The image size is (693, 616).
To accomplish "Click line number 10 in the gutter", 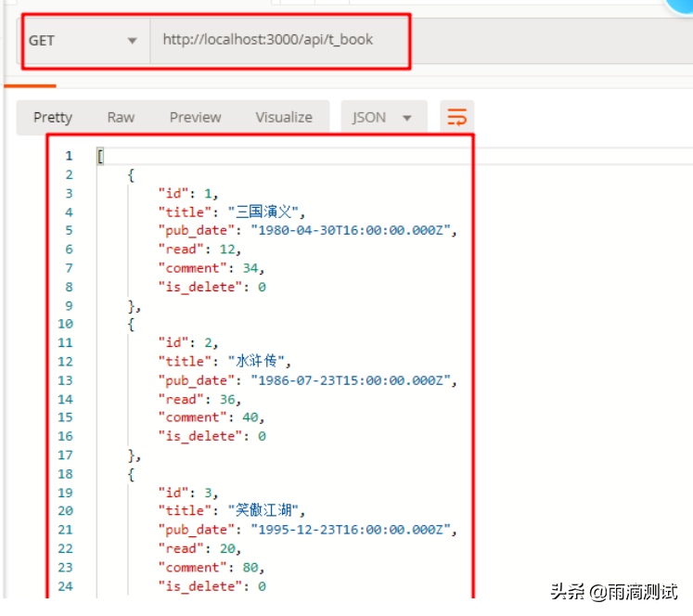I will click(65, 324).
